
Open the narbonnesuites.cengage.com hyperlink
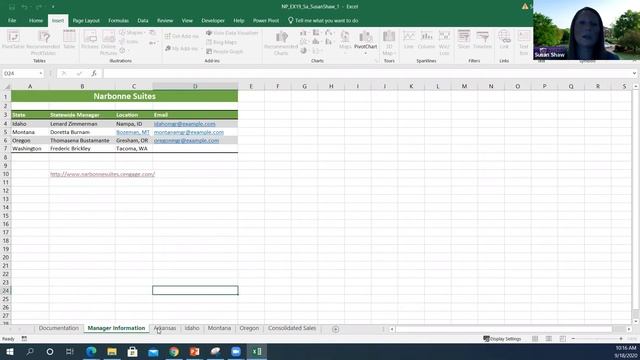pos(102,174)
